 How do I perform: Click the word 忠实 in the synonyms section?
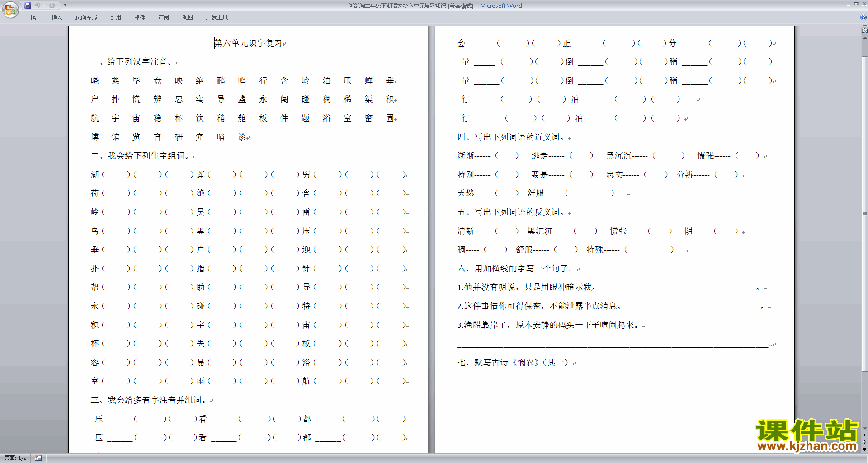pyautogui.click(x=614, y=175)
